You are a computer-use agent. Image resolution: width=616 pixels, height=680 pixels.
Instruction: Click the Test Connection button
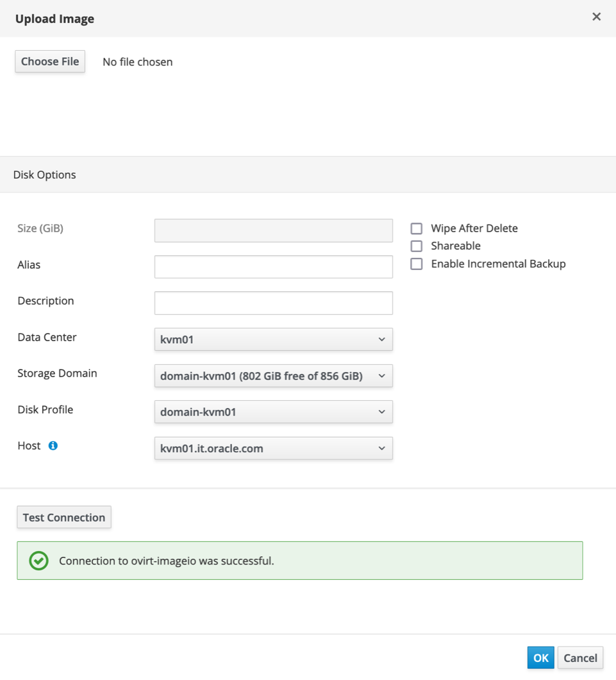tap(64, 517)
